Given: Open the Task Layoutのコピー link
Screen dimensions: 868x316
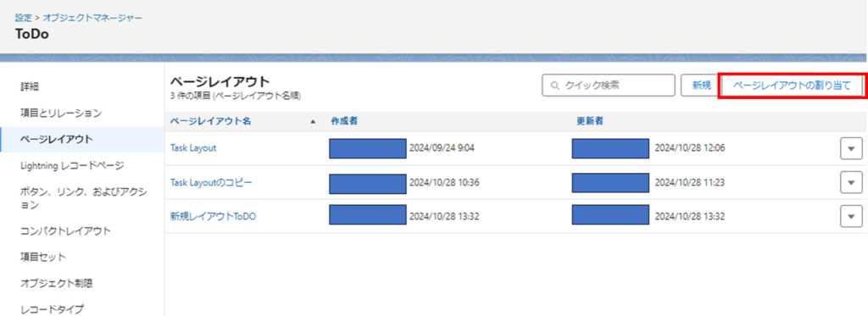Looking at the screenshot, I should pos(211,183).
